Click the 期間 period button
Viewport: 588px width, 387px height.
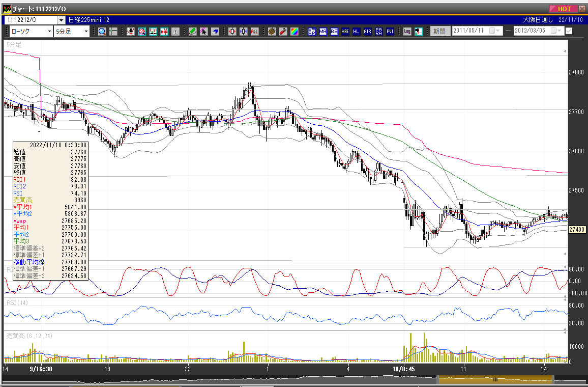tap(439, 32)
